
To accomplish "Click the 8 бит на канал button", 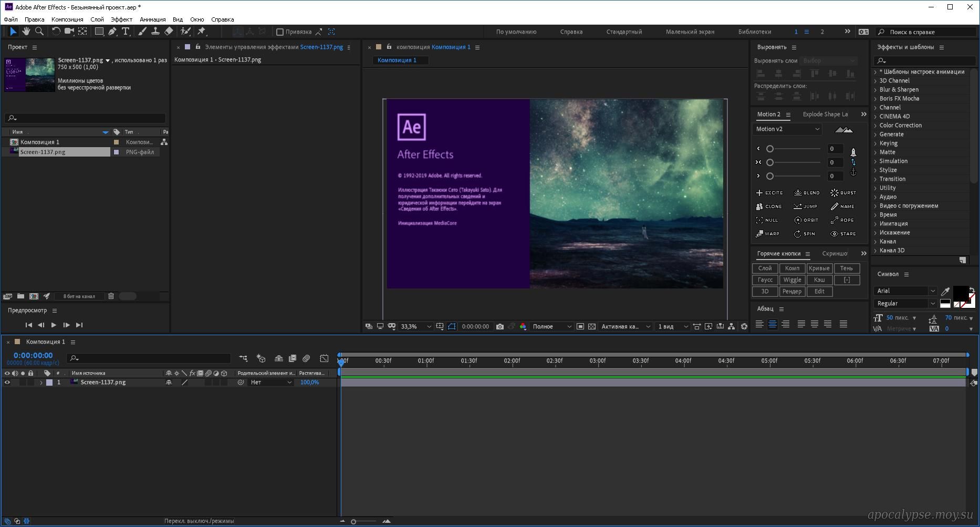I will (x=79, y=296).
